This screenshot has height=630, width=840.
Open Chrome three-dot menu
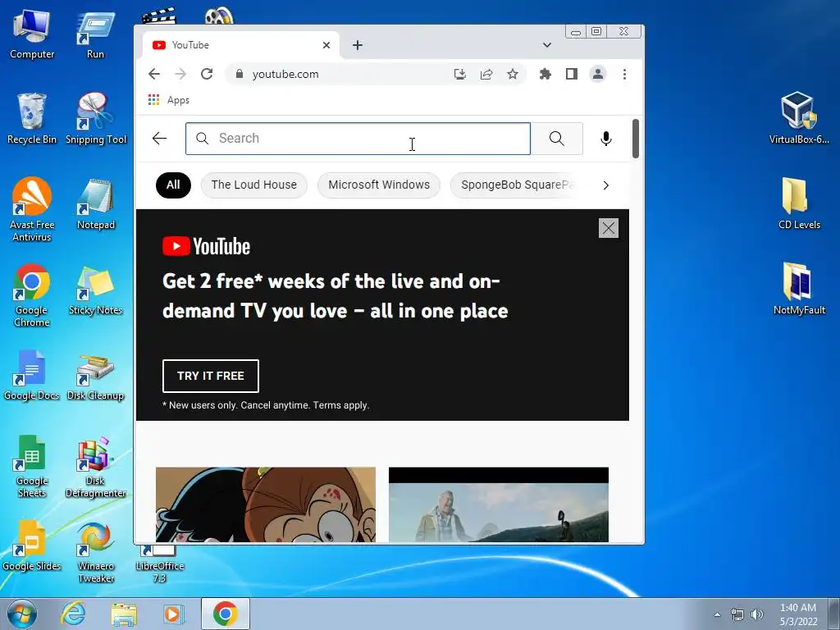coord(624,74)
